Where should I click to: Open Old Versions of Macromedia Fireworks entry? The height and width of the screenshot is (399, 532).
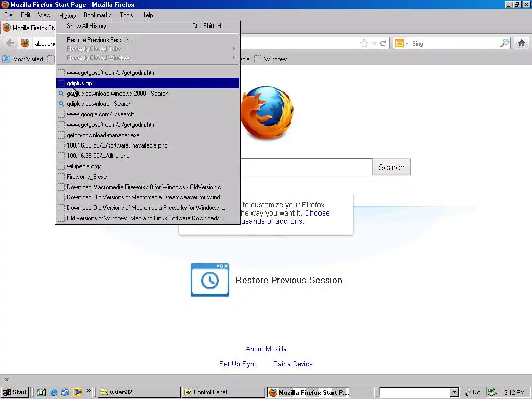click(x=148, y=208)
